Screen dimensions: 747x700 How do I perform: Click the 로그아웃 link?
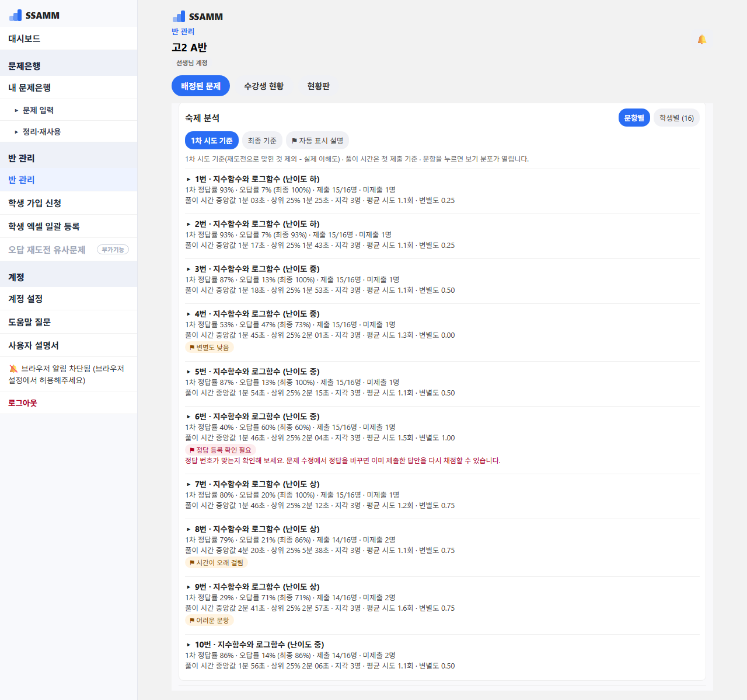23,403
